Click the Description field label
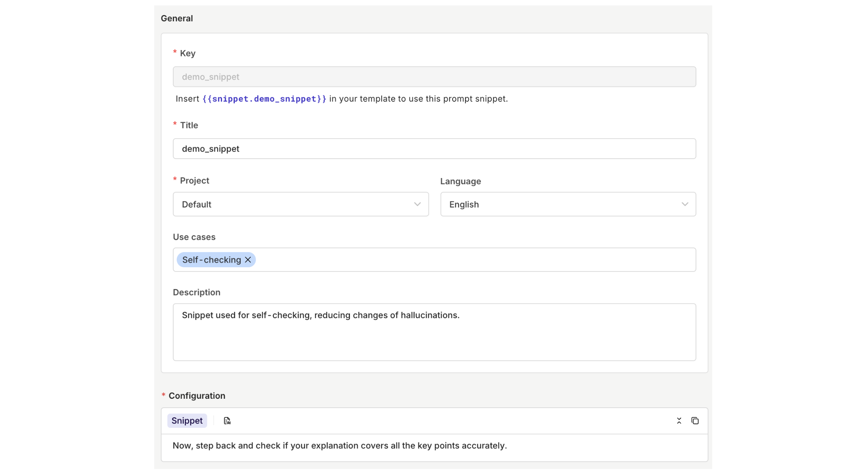Viewport: 868px width, 474px height. coord(196,292)
